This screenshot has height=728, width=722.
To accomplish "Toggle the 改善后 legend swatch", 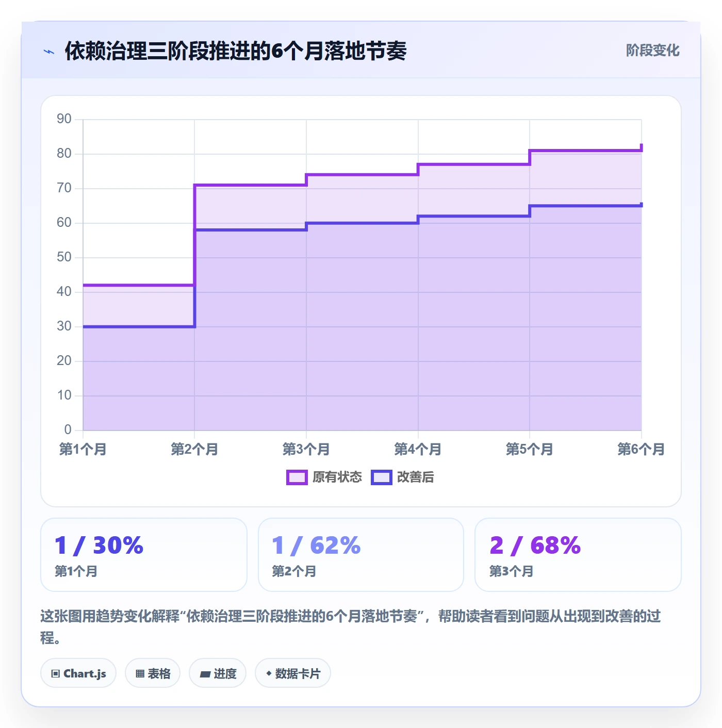I will tap(382, 477).
